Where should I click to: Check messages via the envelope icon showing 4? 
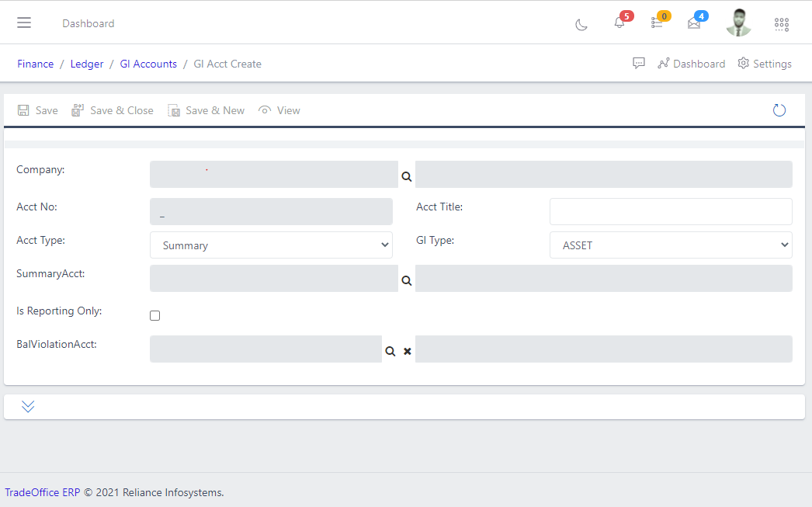click(x=693, y=23)
